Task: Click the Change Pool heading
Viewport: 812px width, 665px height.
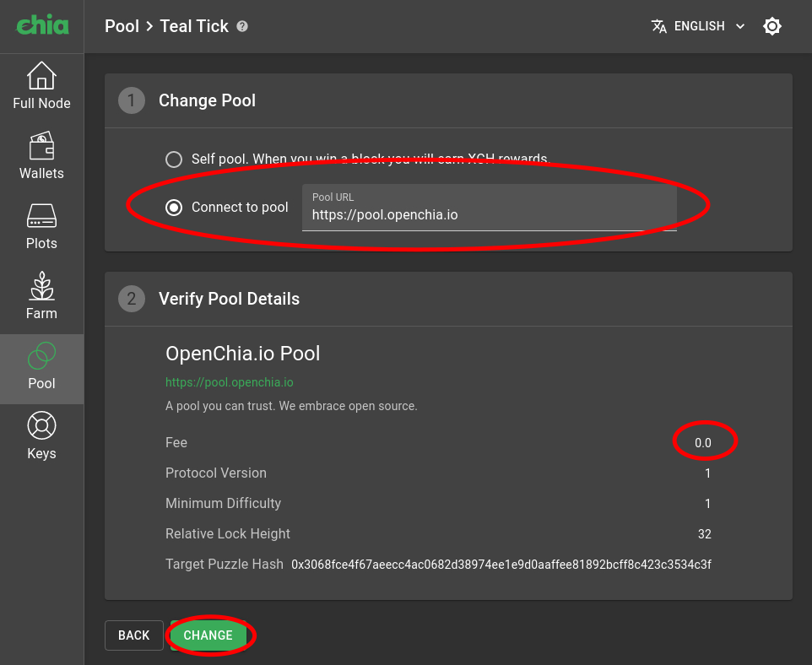Action: point(207,100)
